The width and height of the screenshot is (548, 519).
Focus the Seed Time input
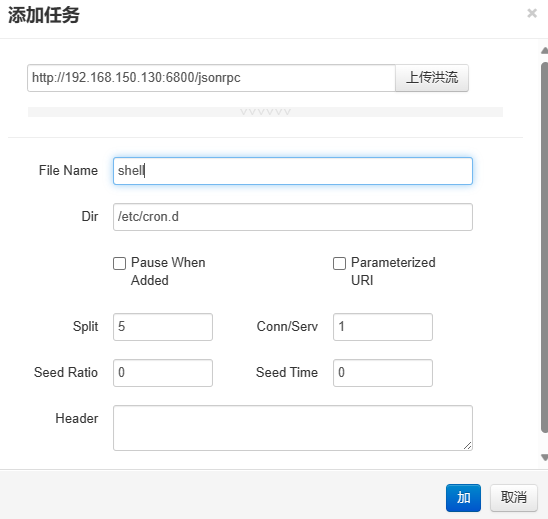tap(383, 373)
